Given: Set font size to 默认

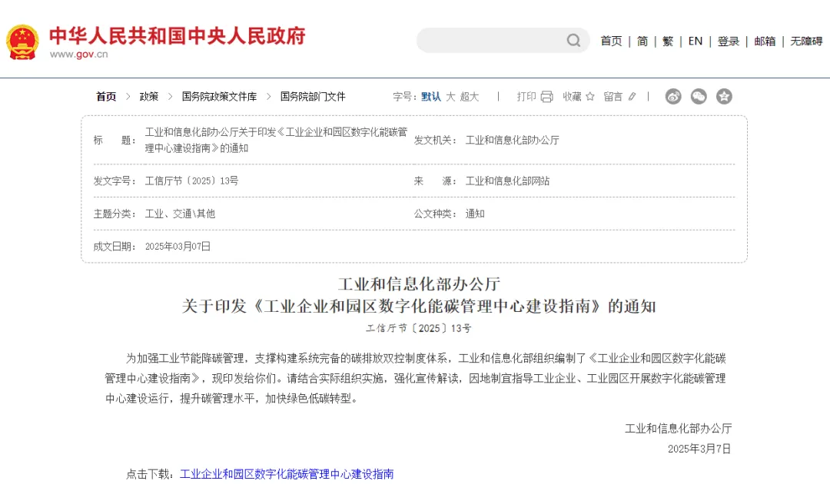Looking at the screenshot, I should pos(431,97).
